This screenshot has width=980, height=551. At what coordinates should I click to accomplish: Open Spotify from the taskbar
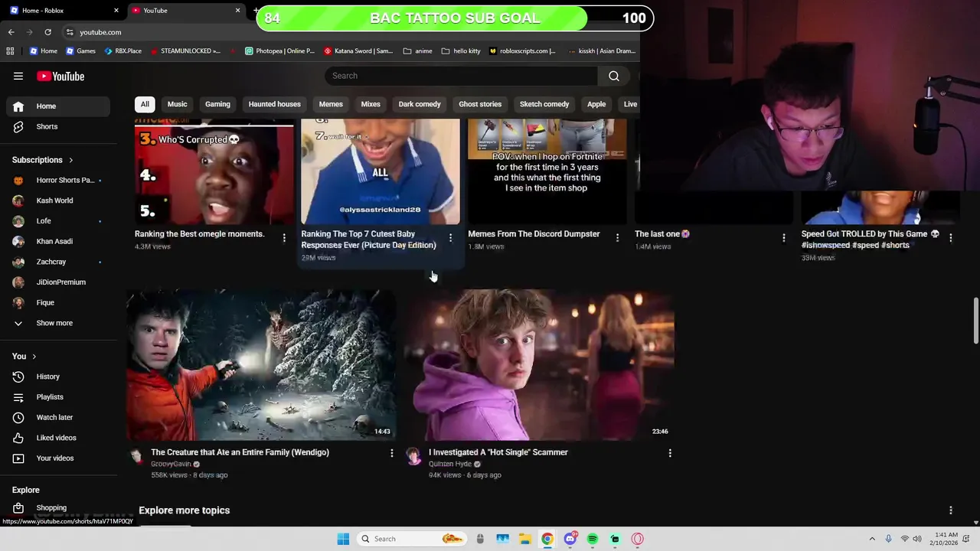(593, 539)
